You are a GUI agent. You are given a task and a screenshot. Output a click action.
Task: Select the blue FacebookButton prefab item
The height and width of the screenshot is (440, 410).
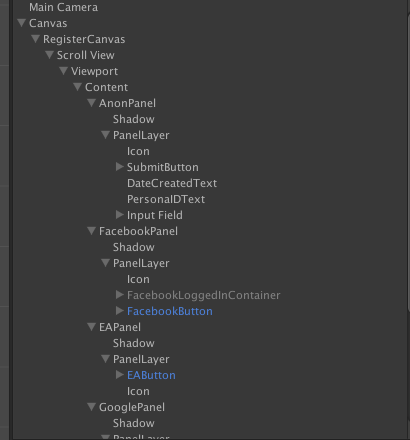[170, 311]
